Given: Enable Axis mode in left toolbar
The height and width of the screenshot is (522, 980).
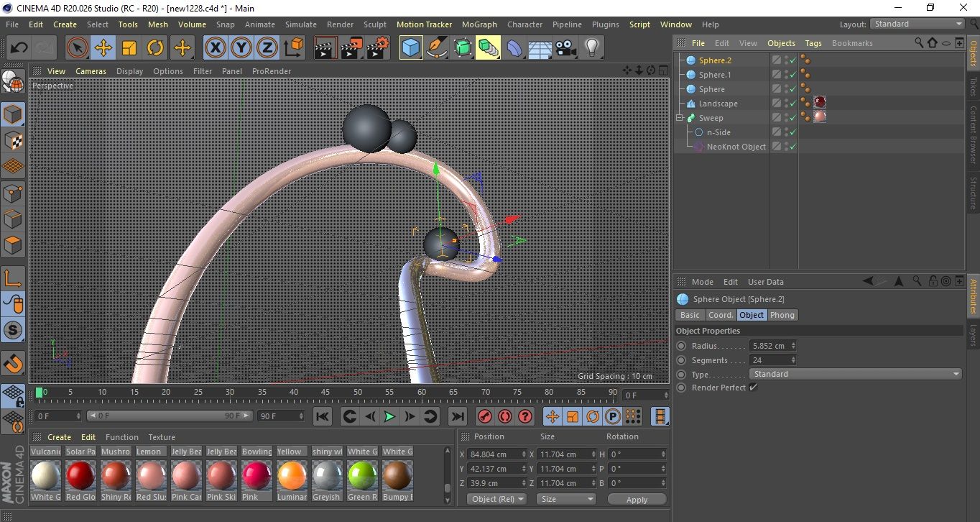Looking at the screenshot, I should 13,278.
